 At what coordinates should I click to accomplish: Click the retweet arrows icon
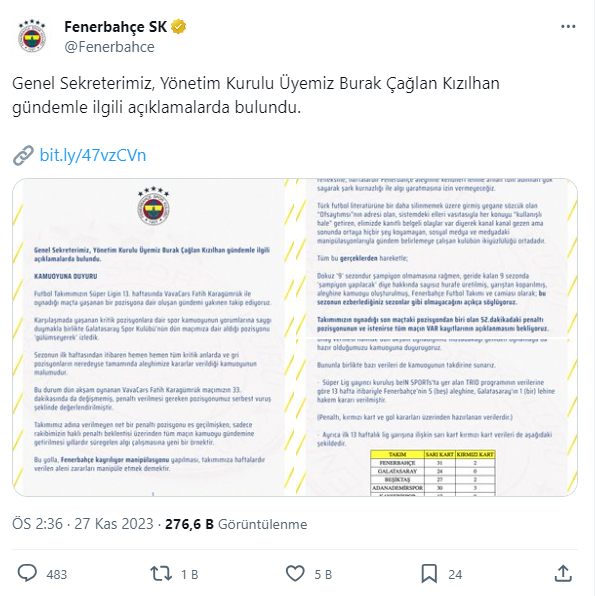[161, 574]
